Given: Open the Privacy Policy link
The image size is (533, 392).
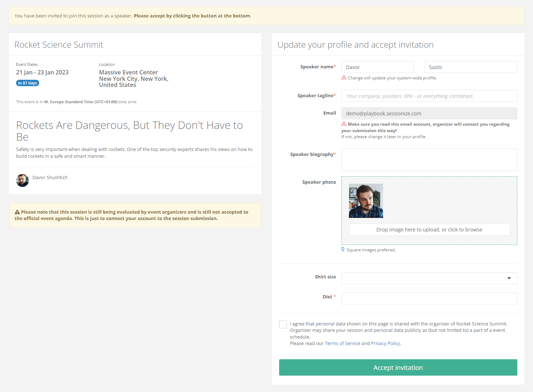Looking at the screenshot, I should click(386, 344).
